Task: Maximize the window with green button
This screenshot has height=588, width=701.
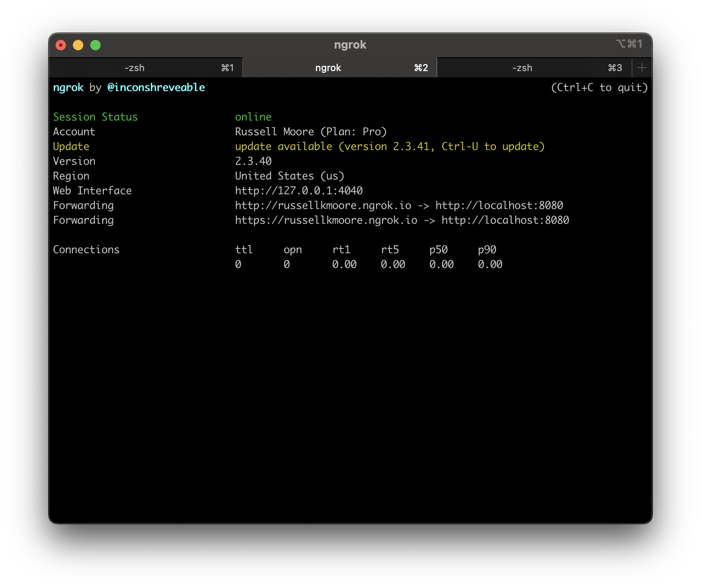Action: pyautogui.click(x=95, y=45)
